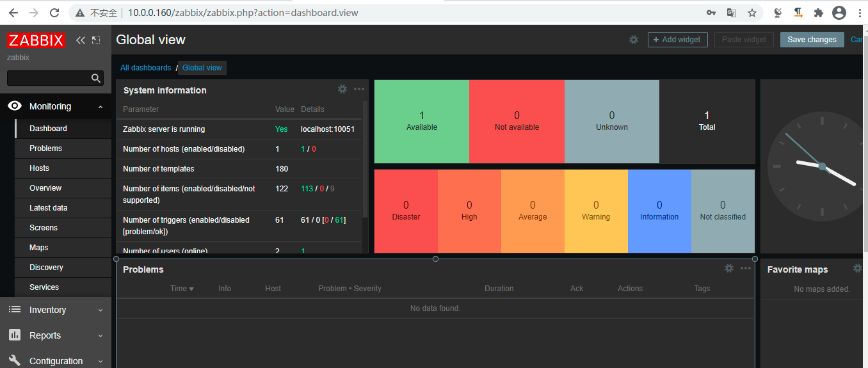This screenshot has height=368, width=868.
Task: Open Hosts in Monitoring menu
Action: (63, 168)
